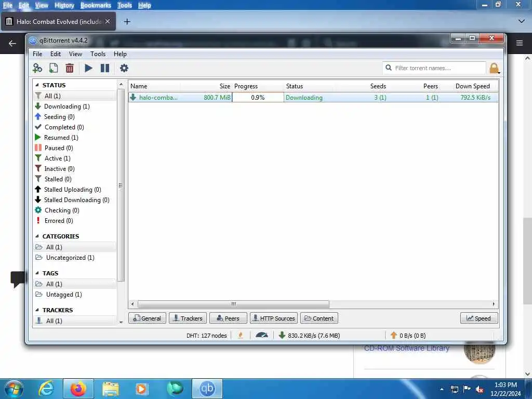Click the orange upload speed arrow in status bar

tap(394, 335)
